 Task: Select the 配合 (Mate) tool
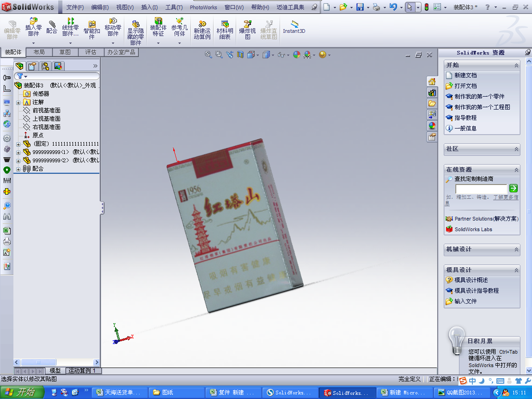pyautogui.click(x=51, y=27)
